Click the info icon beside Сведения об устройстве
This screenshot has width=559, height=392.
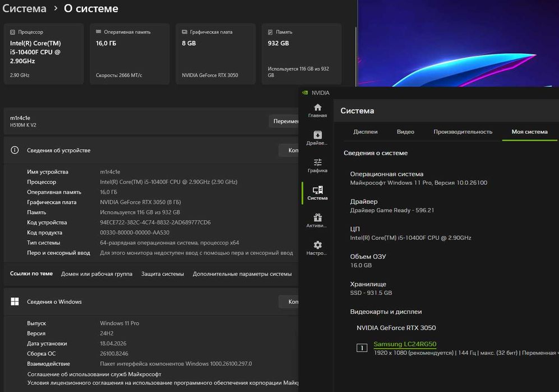tap(15, 150)
